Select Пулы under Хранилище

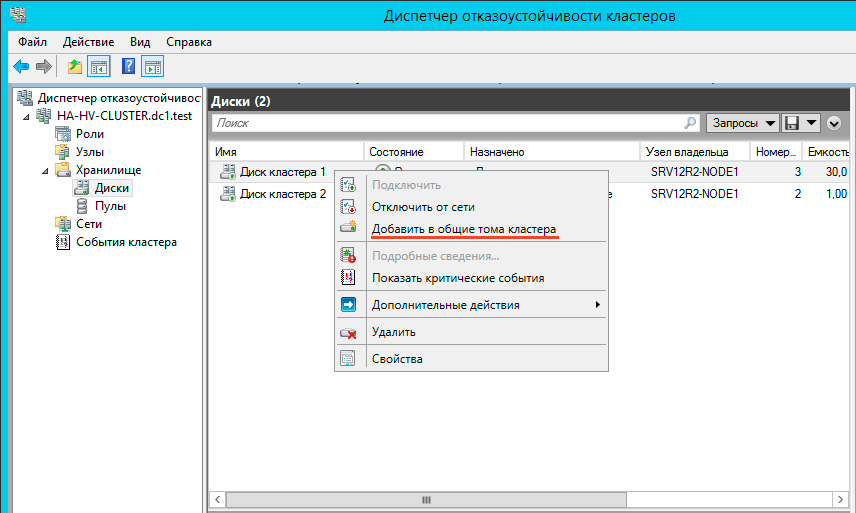click(109, 206)
